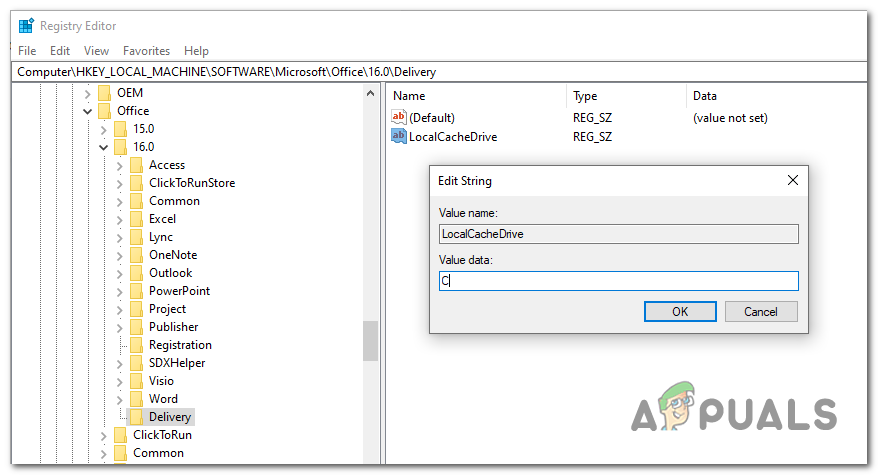The image size is (878, 475).
Task: Expand the Outlook key
Action: pyautogui.click(x=119, y=273)
